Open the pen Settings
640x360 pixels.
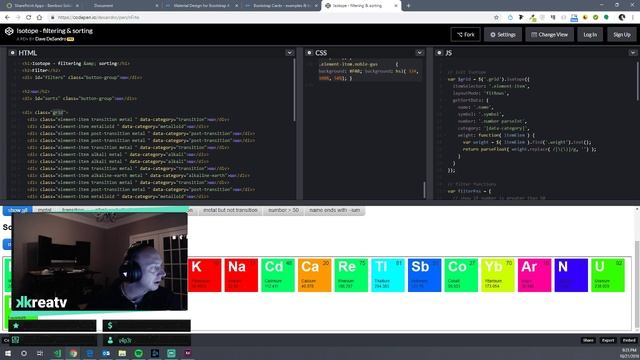coord(502,35)
